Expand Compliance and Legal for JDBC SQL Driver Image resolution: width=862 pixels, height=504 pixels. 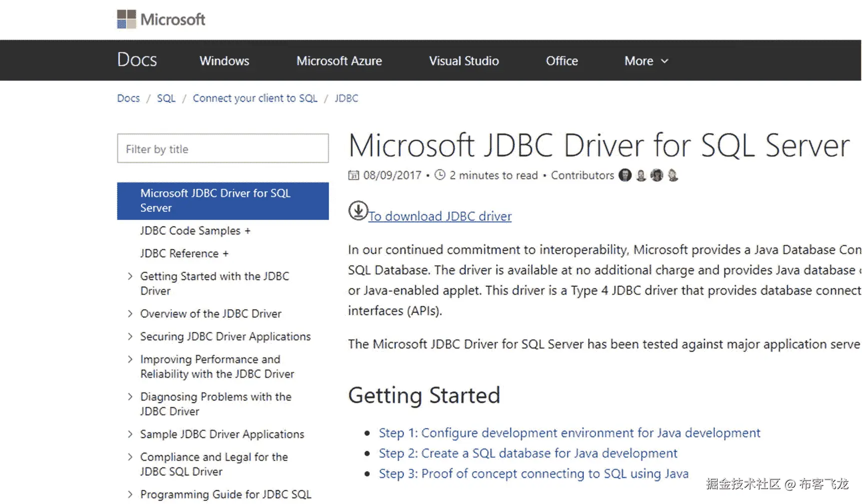click(x=130, y=457)
